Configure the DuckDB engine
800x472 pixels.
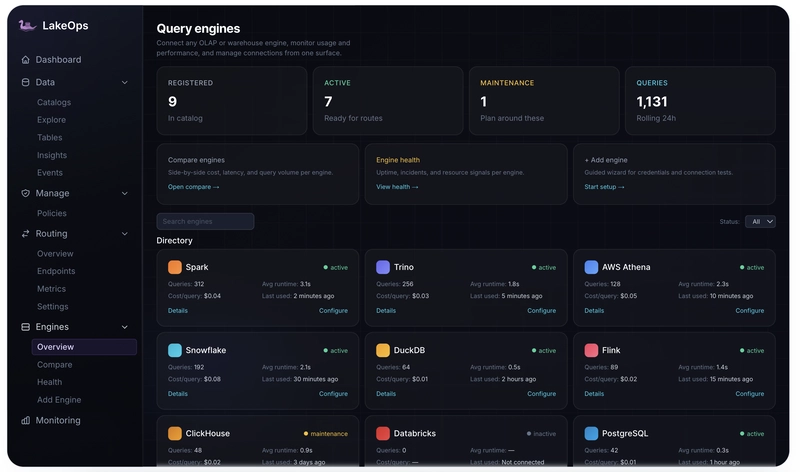[541, 394]
